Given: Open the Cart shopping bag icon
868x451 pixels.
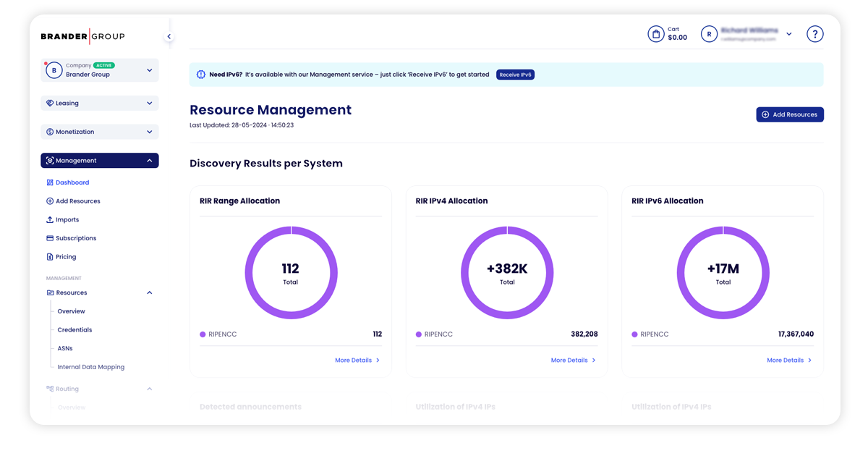Looking at the screenshot, I should tap(656, 33).
